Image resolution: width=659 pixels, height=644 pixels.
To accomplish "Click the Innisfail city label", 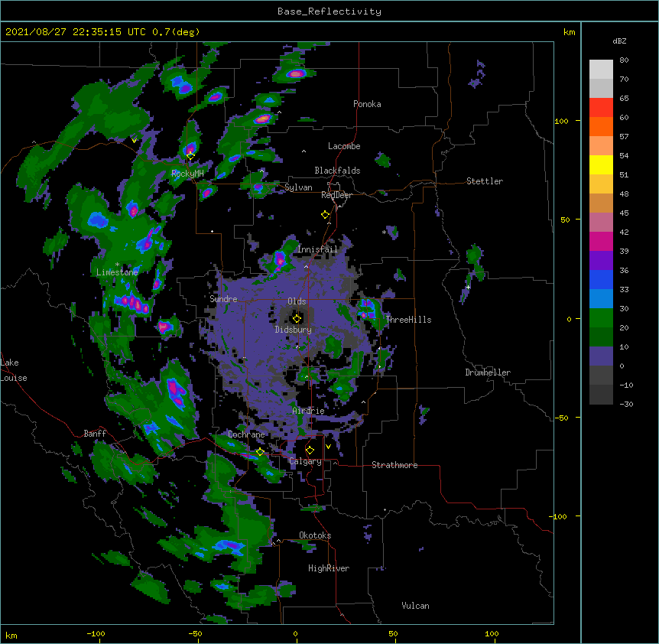I will [317, 249].
